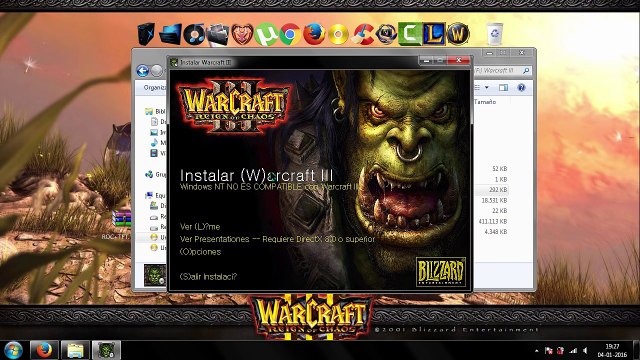This screenshot has height=360, width=640.
Task: Click Explorer forward navigation arrow
Action: pos(157,71)
